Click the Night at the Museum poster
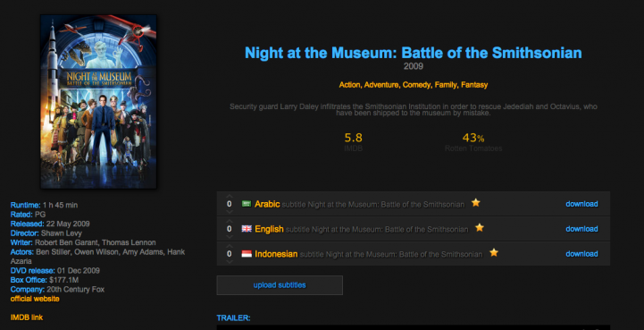This screenshot has height=330, width=644. click(x=98, y=102)
